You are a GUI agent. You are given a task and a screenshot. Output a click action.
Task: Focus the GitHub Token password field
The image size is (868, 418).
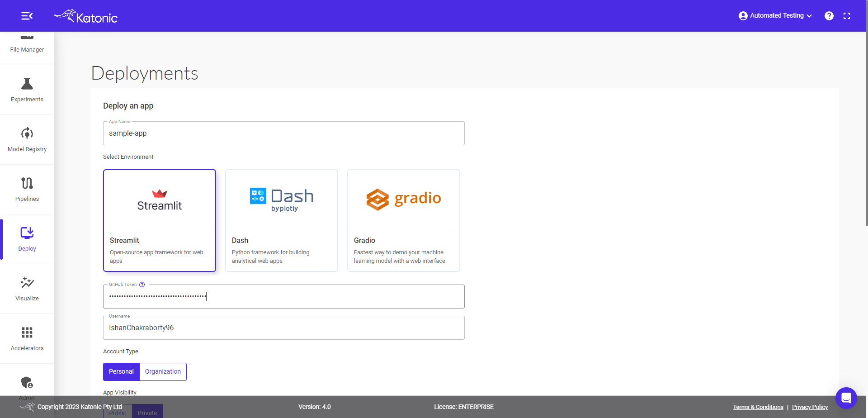pos(284,297)
